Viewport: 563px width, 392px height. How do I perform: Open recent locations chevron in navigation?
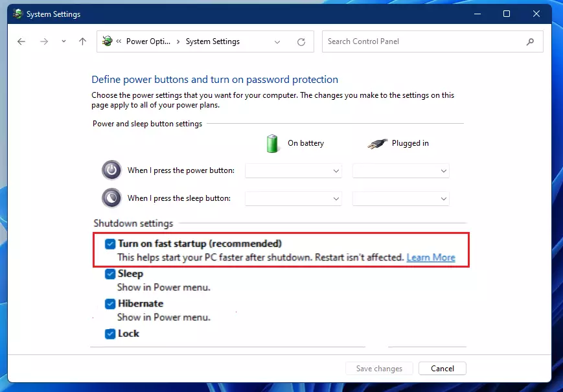pyautogui.click(x=63, y=41)
